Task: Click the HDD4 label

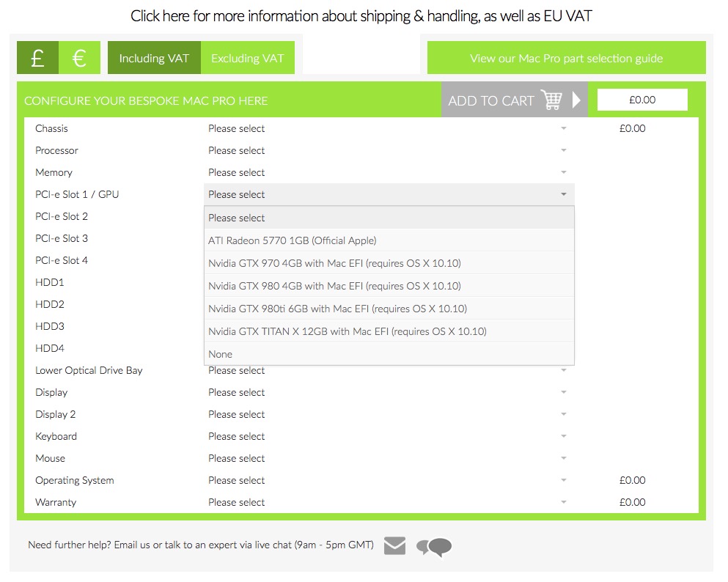Action: pos(50,348)
